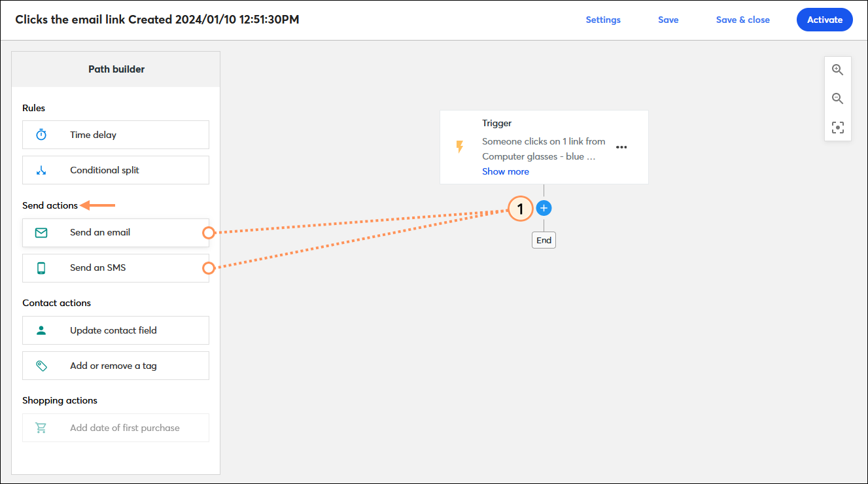The height and width of the screenshot is (484, 868).
Task: Click the Path builder panel header
Action: click(116, 69)
